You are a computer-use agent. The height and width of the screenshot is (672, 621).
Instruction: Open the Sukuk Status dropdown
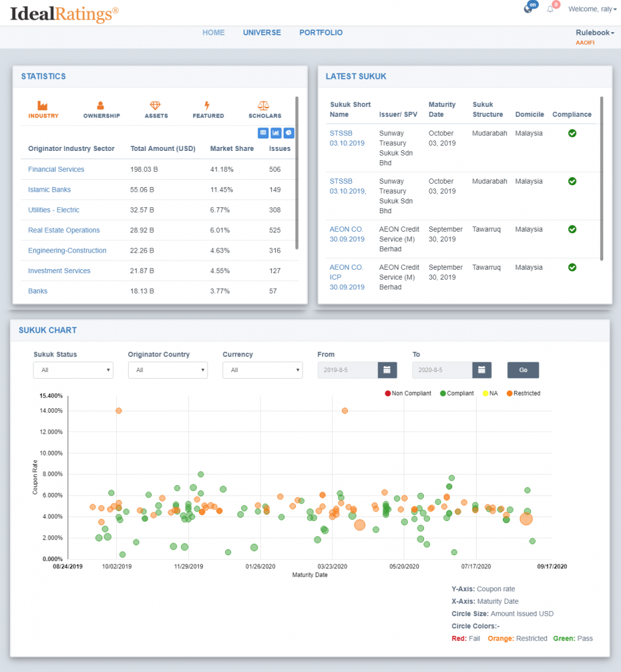pos(74,370)
